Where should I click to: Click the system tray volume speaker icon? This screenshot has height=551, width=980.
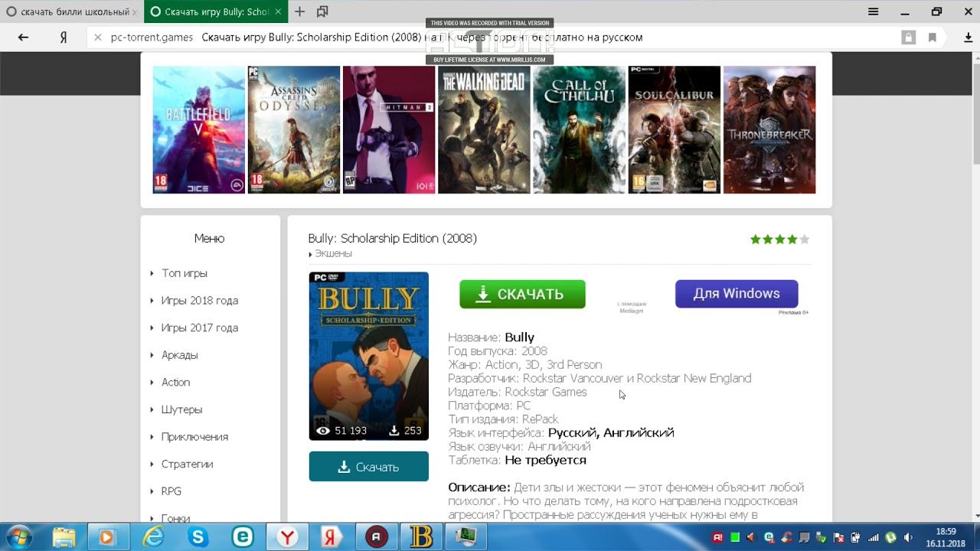click(909, 537)
